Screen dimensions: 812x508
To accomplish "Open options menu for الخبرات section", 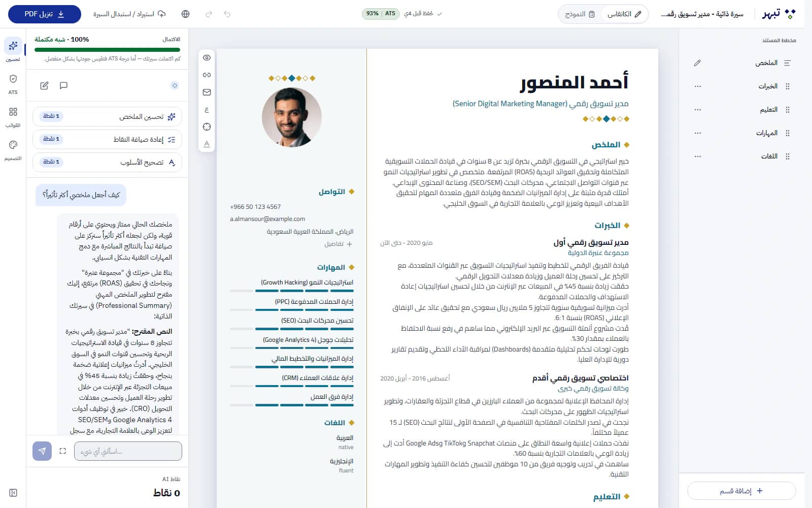I will (698, 86).
